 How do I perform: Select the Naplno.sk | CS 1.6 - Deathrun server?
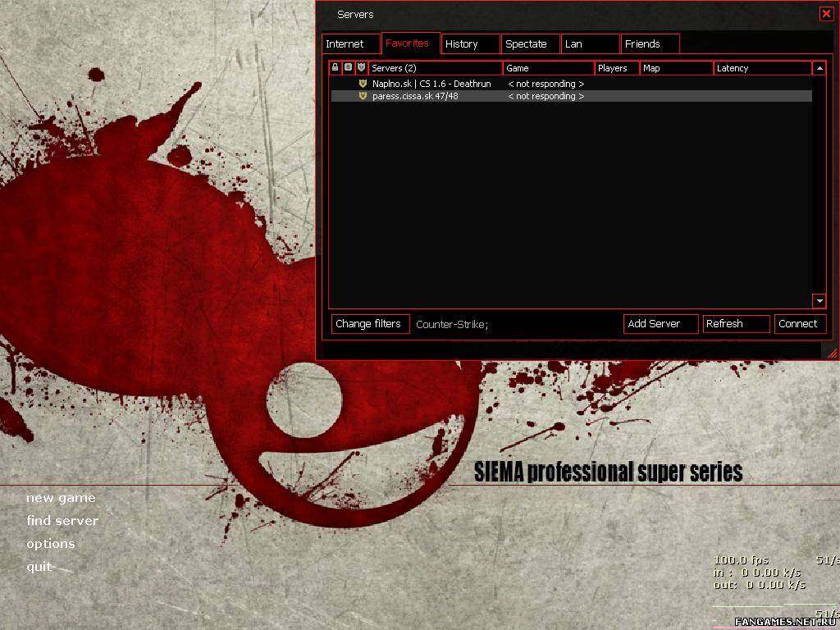point(572,84)
